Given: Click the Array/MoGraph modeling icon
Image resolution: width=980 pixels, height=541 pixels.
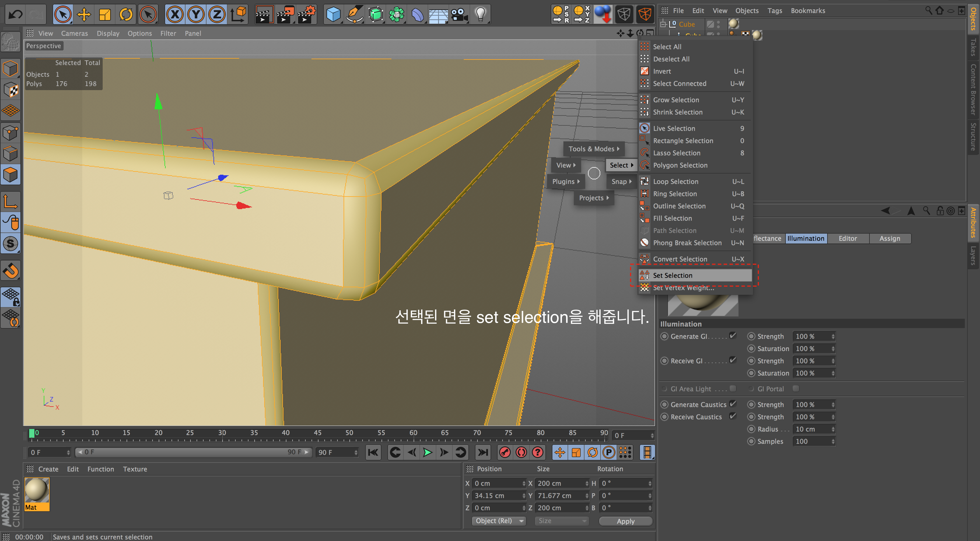Looking at the screenshot, I should 396,15.
